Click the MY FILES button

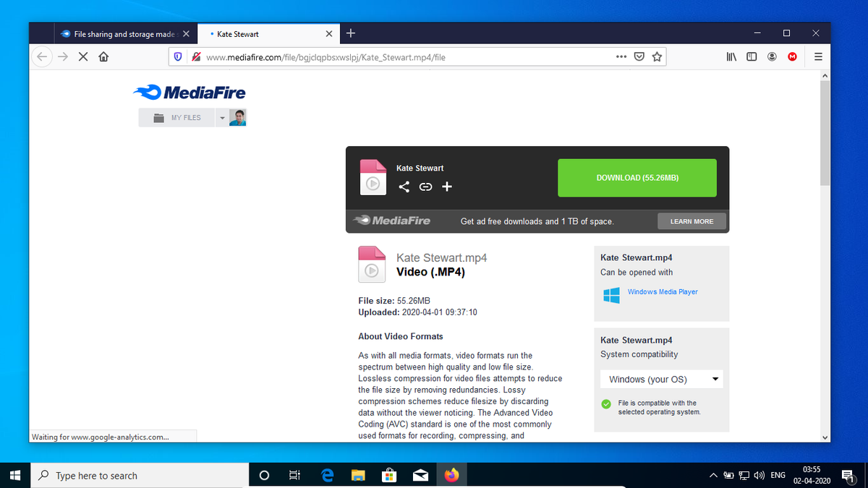click(x=176, y=117)
